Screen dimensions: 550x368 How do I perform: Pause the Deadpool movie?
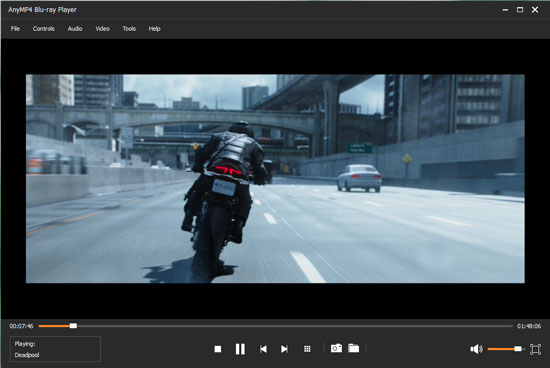[240, 349]
